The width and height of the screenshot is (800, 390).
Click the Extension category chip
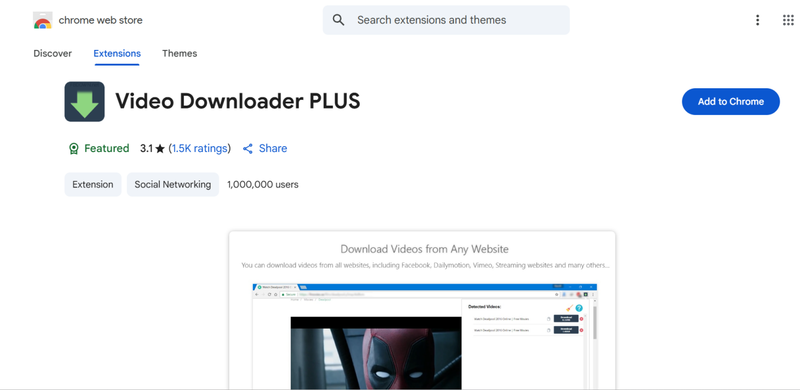point(93,184)
